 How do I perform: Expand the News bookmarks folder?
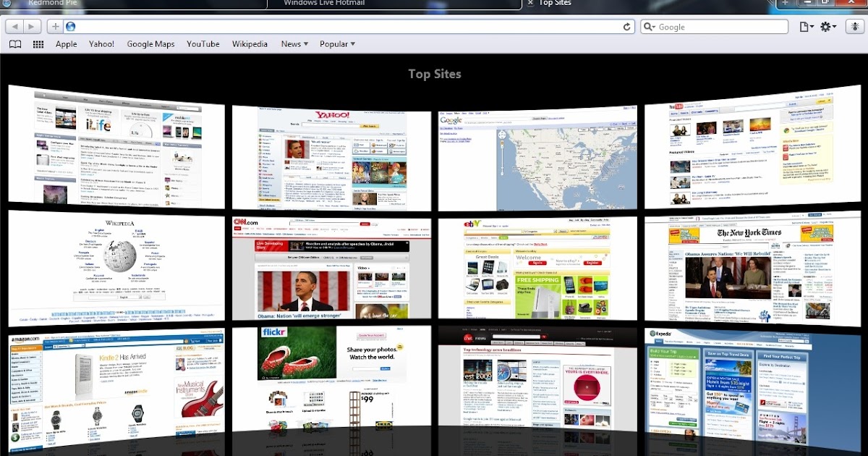pos(294,44)
